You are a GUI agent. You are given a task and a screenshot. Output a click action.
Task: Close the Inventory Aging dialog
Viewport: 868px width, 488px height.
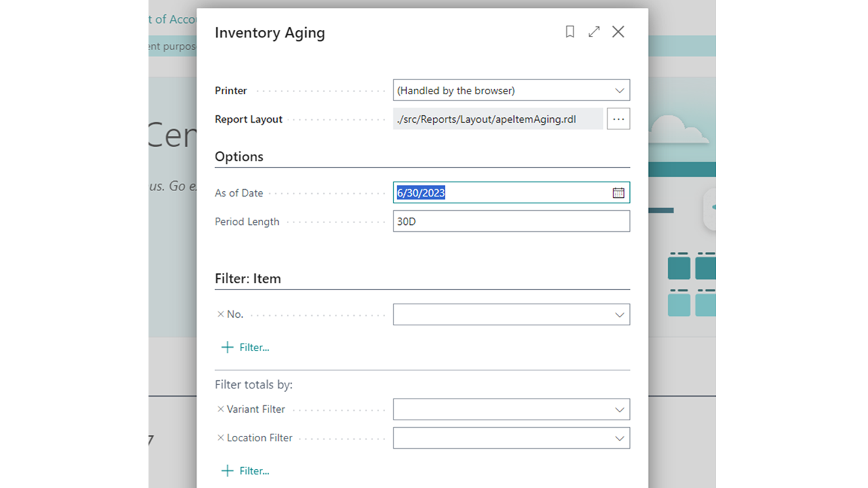pyautogui.click(x=618, y=32)
